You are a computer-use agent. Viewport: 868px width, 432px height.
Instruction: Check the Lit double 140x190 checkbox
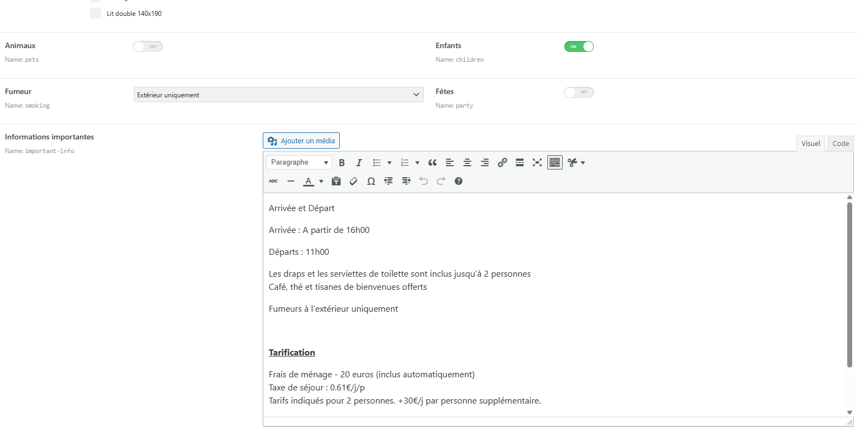[96, 14]
